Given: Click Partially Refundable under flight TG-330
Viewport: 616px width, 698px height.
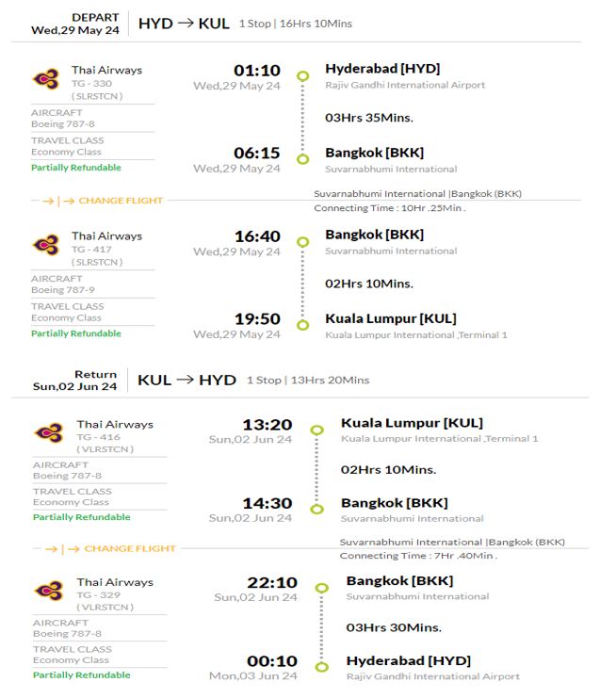Looking at the screenshot, I should click(x=76, y=168).
